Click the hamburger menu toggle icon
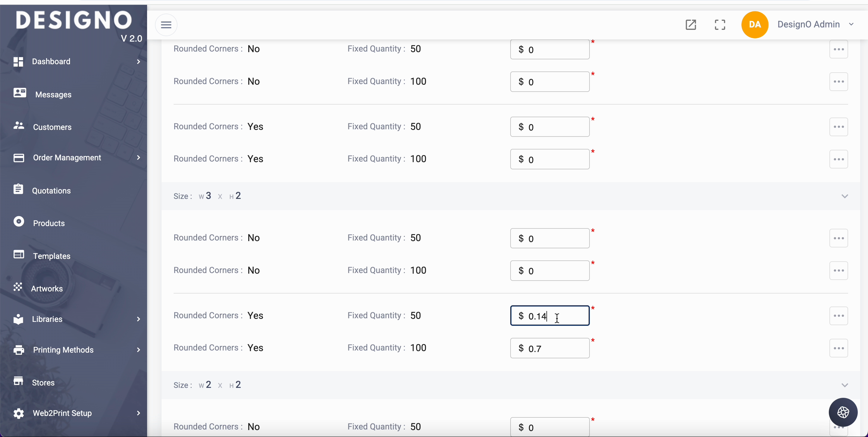This screenshot has height=437, width=868. click(166, 25)
